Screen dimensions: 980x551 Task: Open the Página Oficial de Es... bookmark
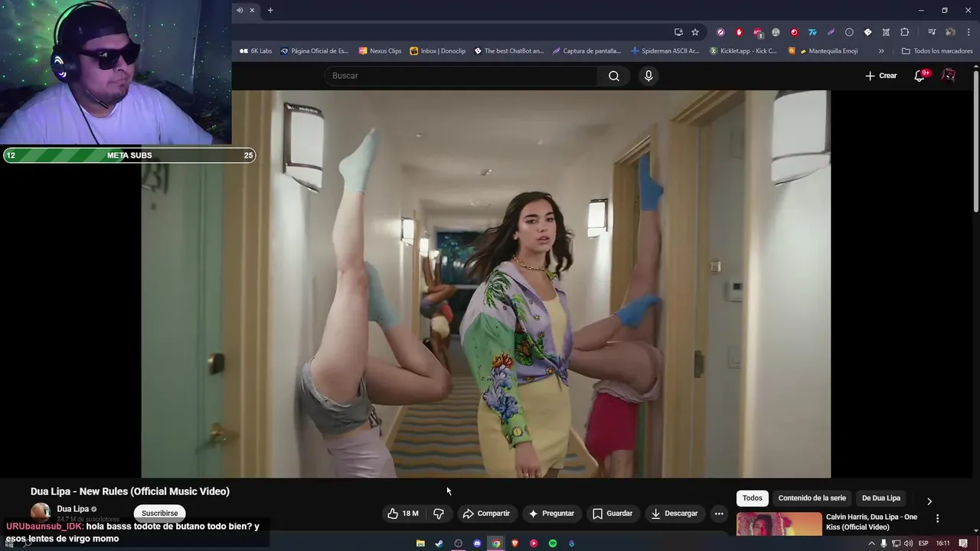click(x=315, y=51)
